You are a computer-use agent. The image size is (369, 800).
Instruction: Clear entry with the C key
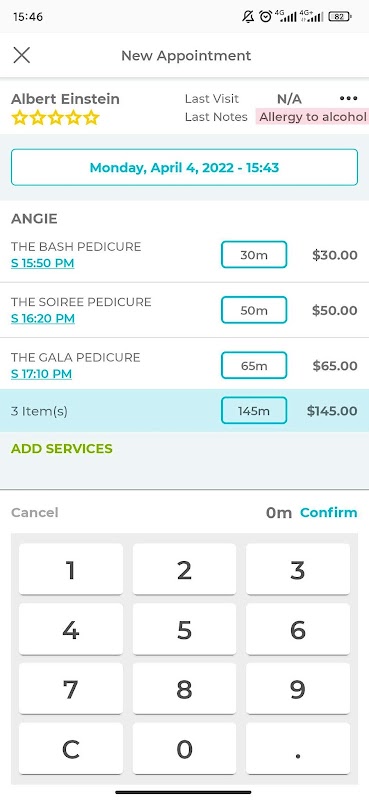71,749
